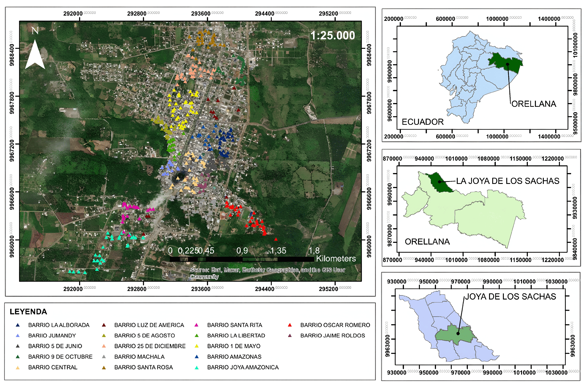Click the "LEYENDA" heading

[28, 312]
